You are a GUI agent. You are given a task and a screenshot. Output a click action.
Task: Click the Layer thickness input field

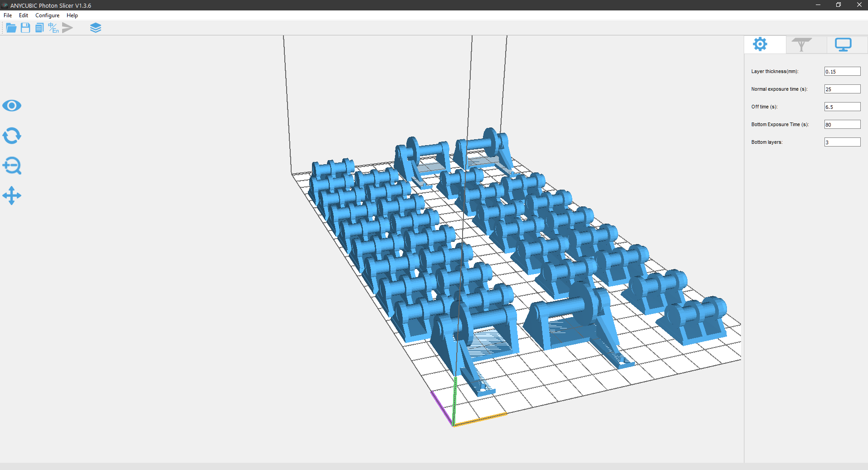[x=842, y=71]
